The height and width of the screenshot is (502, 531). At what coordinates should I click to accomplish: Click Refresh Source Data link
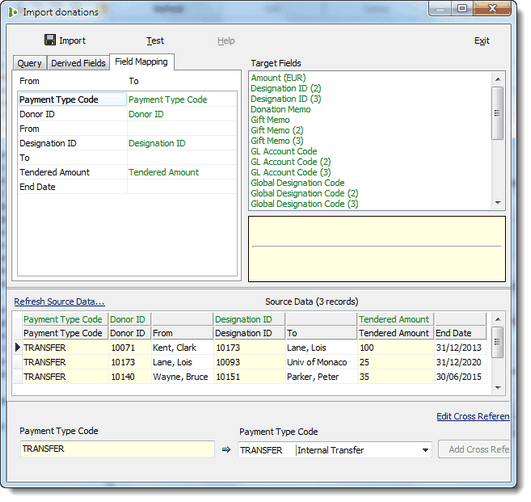tap(60, 301)
